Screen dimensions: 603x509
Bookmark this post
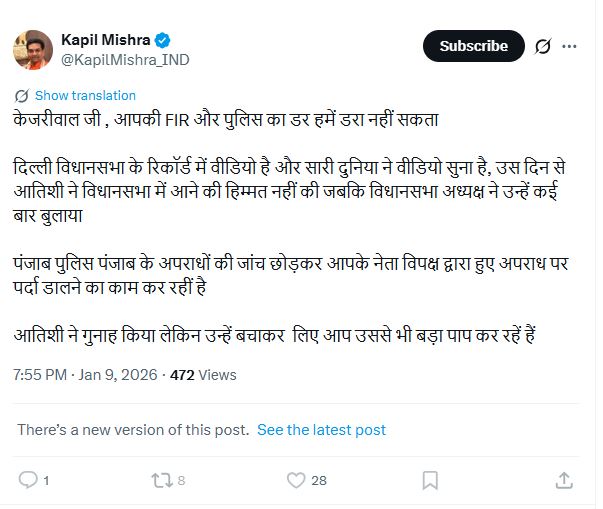(x=430, y=480)
